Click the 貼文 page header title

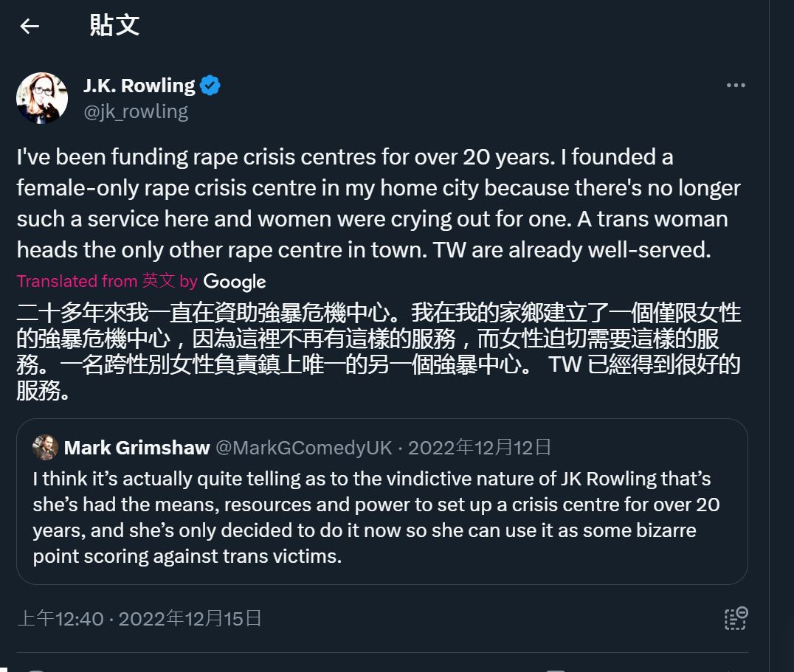(x=114, y=26)
